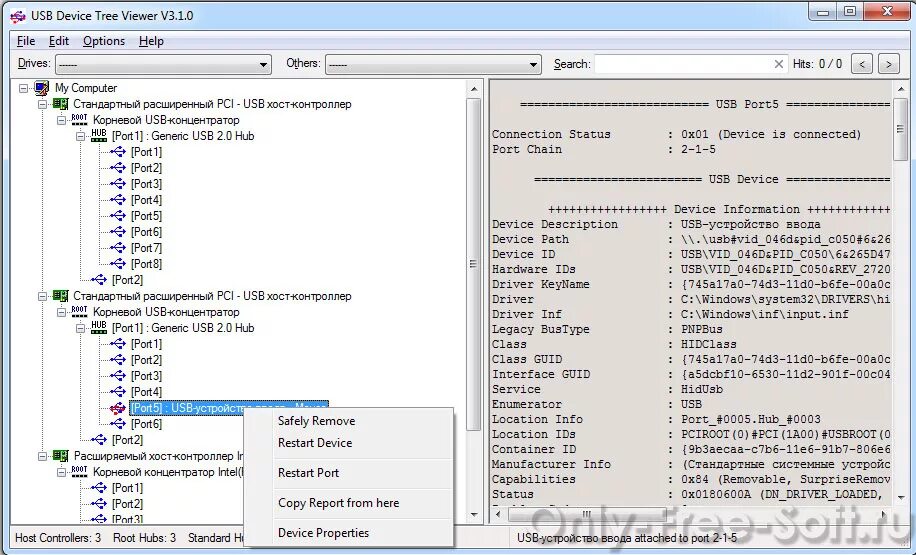Click the first HUB icon

[x=99, y=136]
